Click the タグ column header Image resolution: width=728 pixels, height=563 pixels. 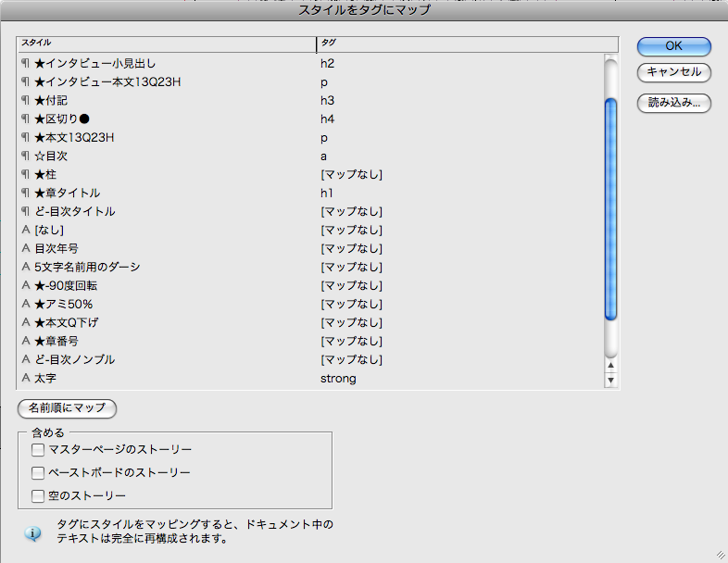click(x=467, y=44)
